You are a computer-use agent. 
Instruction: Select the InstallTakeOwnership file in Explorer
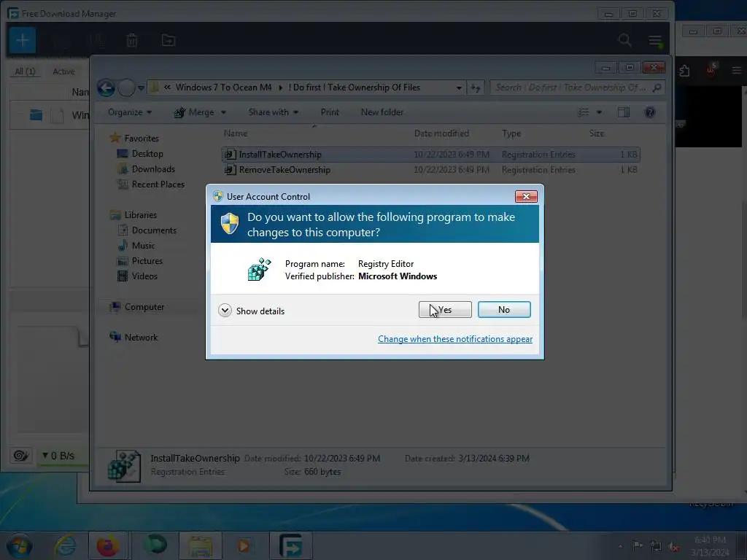point(430,155)
